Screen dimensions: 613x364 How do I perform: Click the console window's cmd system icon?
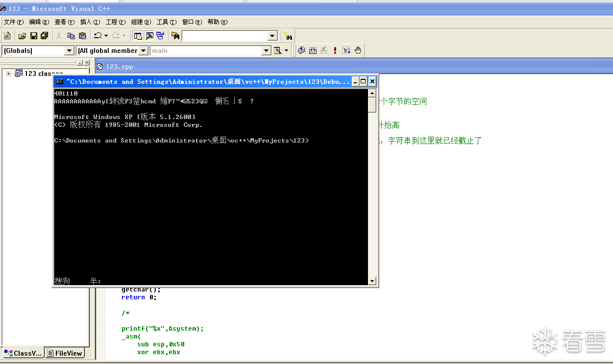[x=59, y=81]
